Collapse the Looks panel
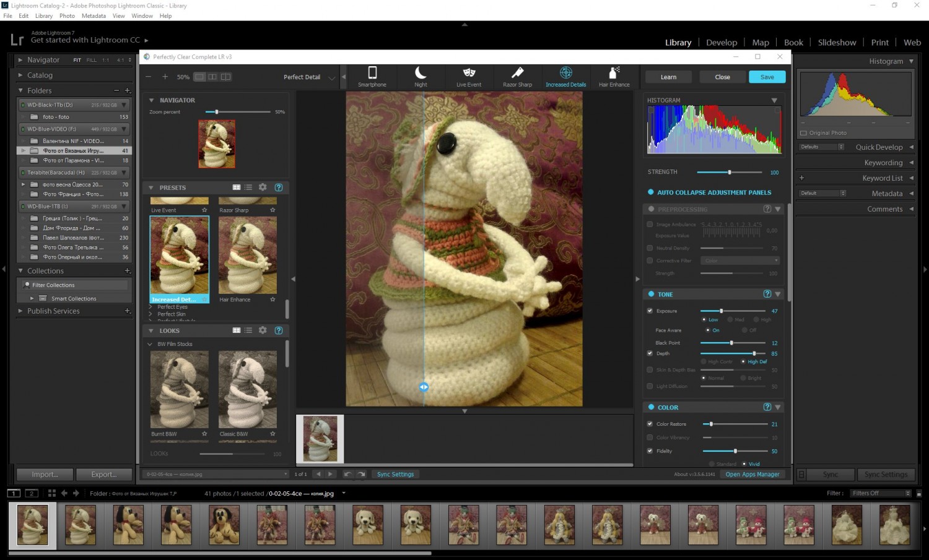Image resolution: width=929 pixels, height=560 pixels. coord(151,330)
